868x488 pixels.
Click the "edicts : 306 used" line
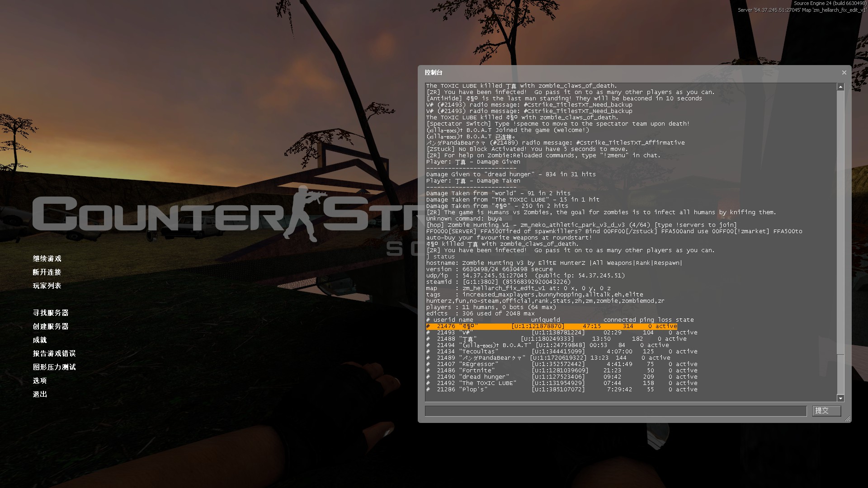coord(480,314)
